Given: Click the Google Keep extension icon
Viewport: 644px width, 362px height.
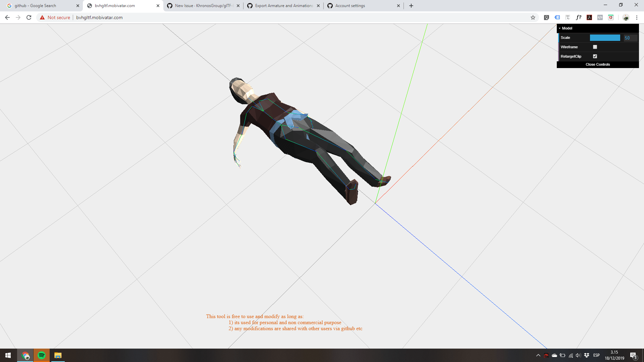Looking at the screenshot, I should (x=546, y=17).
